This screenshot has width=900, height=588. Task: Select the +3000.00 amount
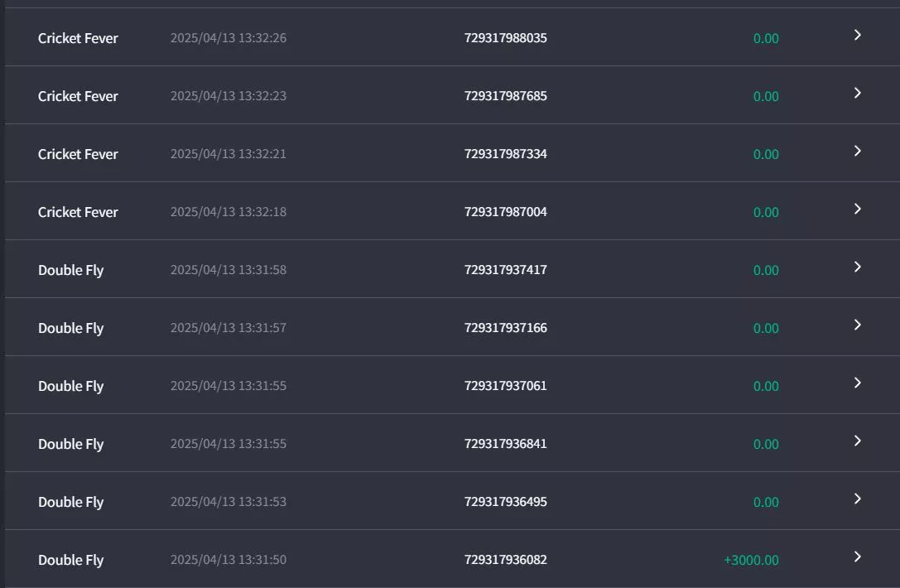(751, 560)
